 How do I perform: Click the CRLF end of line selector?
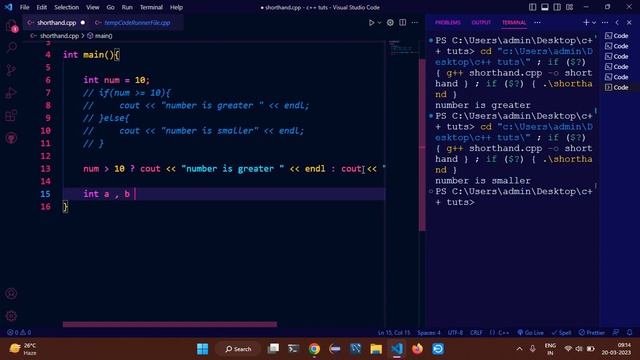click(x=476, y=333)
